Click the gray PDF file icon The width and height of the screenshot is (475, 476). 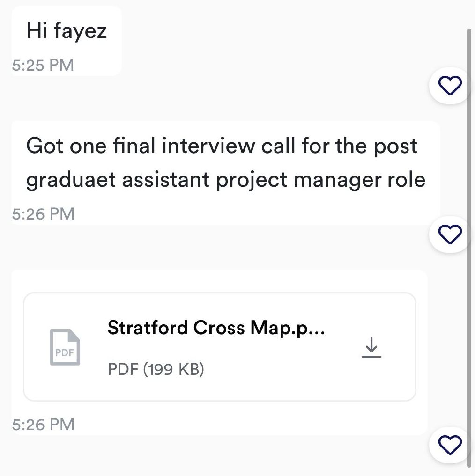65,347
